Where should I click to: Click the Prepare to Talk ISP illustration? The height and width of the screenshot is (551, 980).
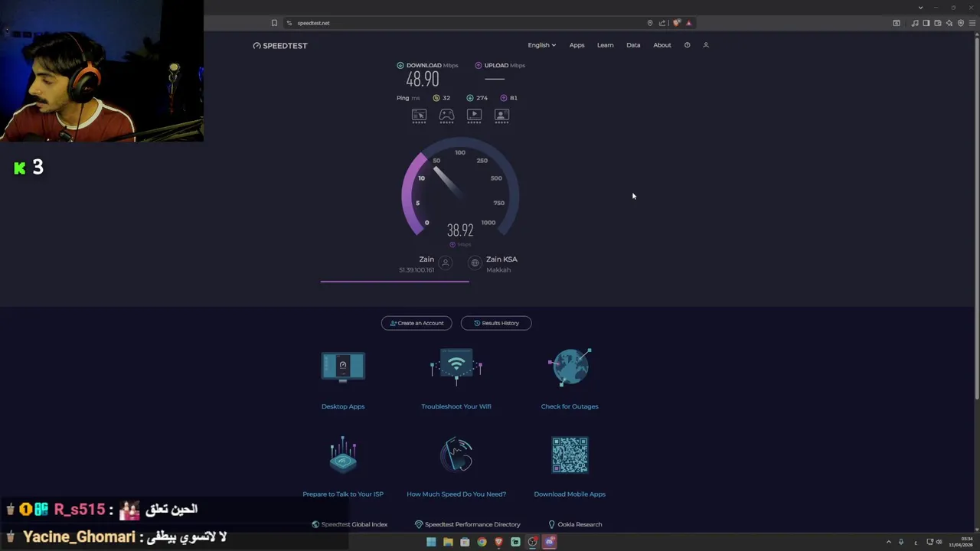click(x=343, y=455)
